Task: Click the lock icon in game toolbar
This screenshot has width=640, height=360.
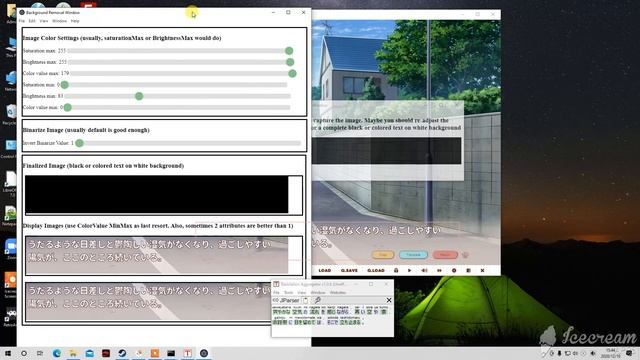Action: tap(396, 271)
